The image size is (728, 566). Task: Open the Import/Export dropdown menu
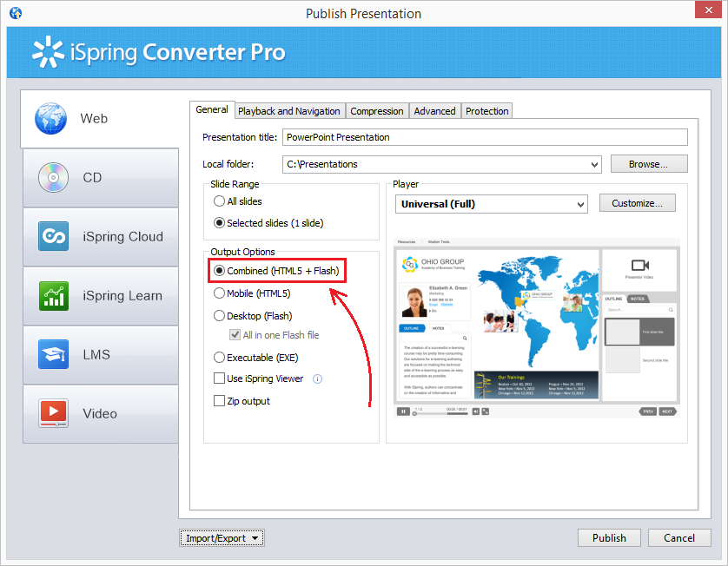[x=222, y=538]
